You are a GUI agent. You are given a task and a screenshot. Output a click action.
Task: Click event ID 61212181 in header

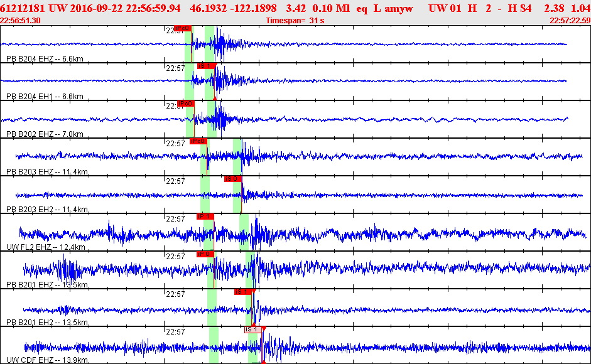point(22,8)
